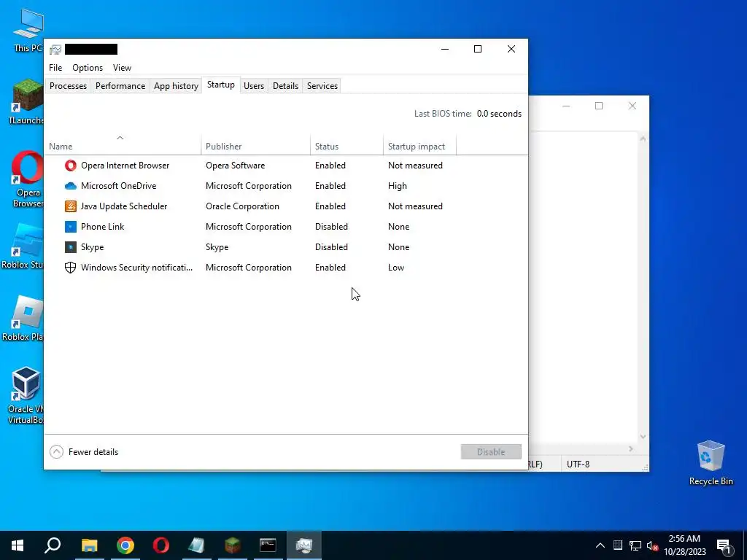Open the Windows Start menu

[x=18, y=545]
